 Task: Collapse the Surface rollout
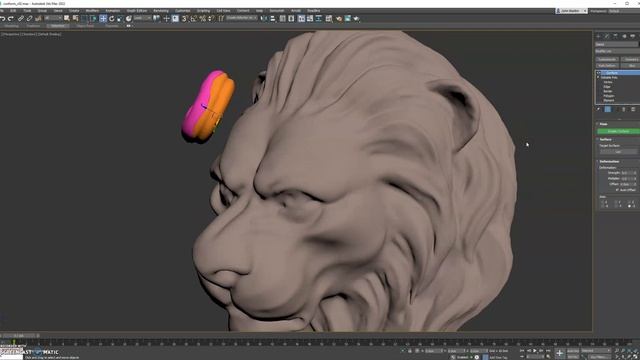(x=598, y=140)
